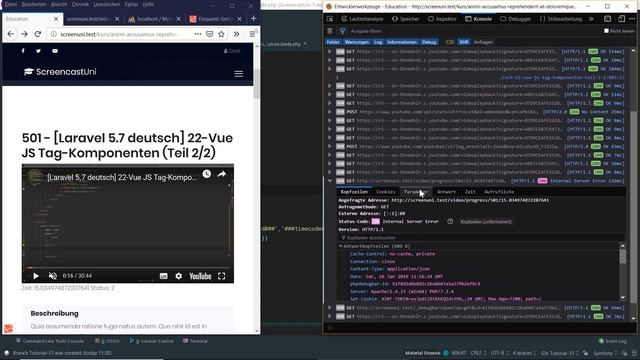Screen dimensions: 640x360
Task: Go back with the browser back arrow
Action: pyautogui.click(x=11, y=34)
